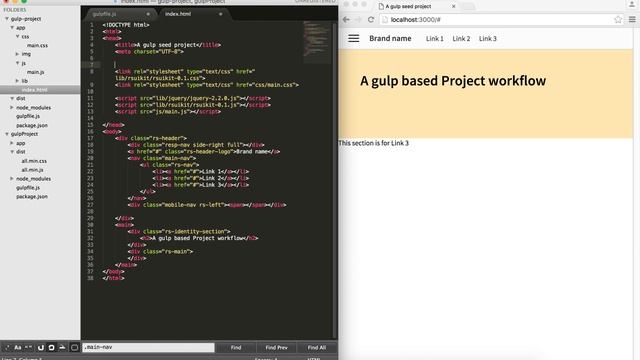Image resolution: width=640 pixels, height=360 pixels.
Task: Click page icon in address bar
Action: pyautogui.click(x=384, y=20)
